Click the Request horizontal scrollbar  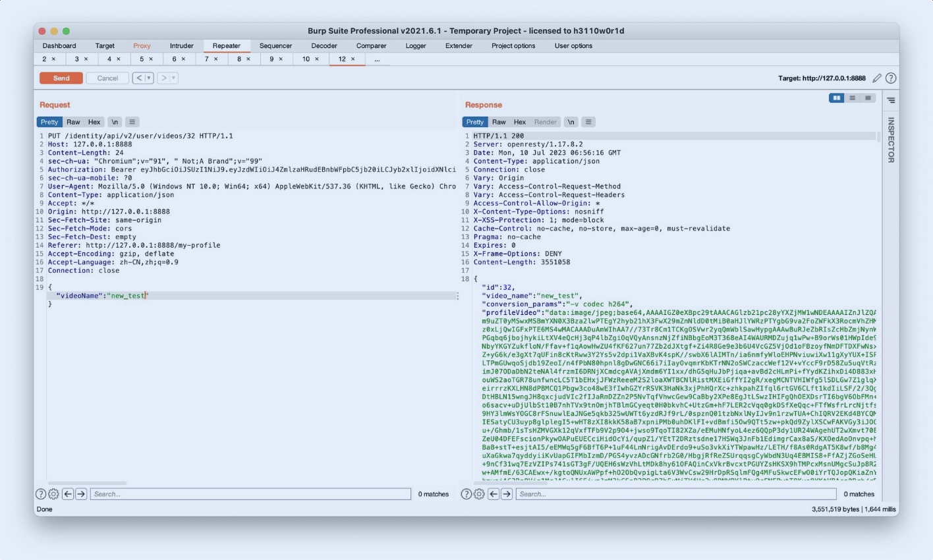[x=88, y=484]
